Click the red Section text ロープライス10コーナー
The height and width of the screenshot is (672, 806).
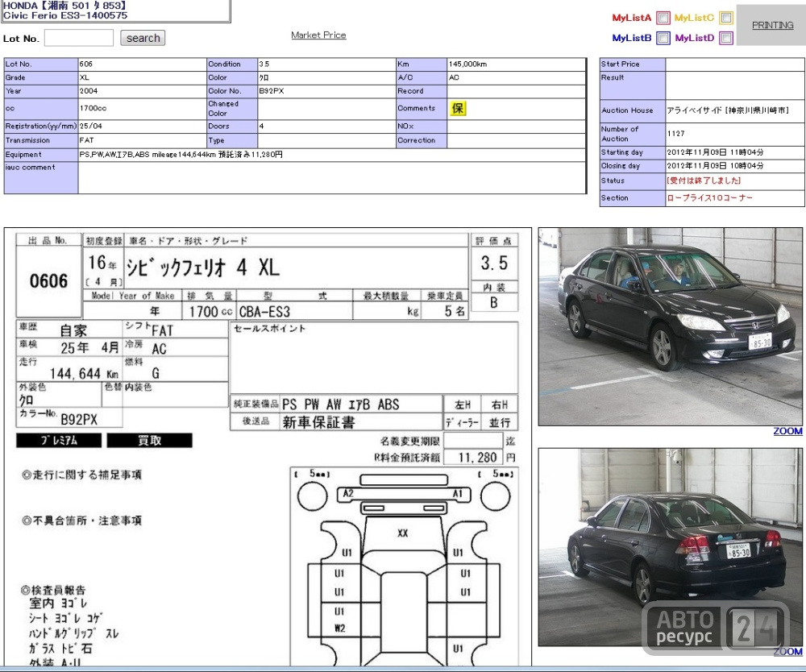point(709,197)
